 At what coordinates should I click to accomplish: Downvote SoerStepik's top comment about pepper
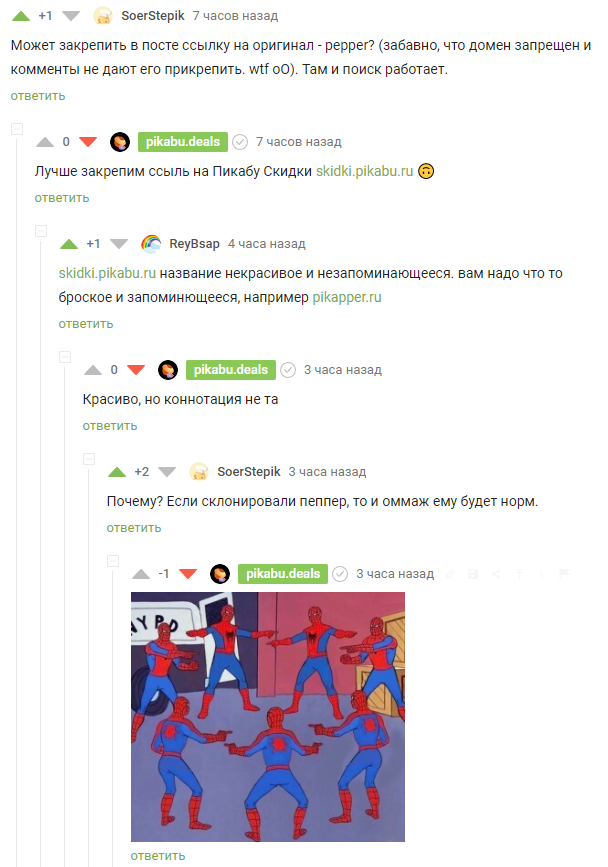pos(71,16)
